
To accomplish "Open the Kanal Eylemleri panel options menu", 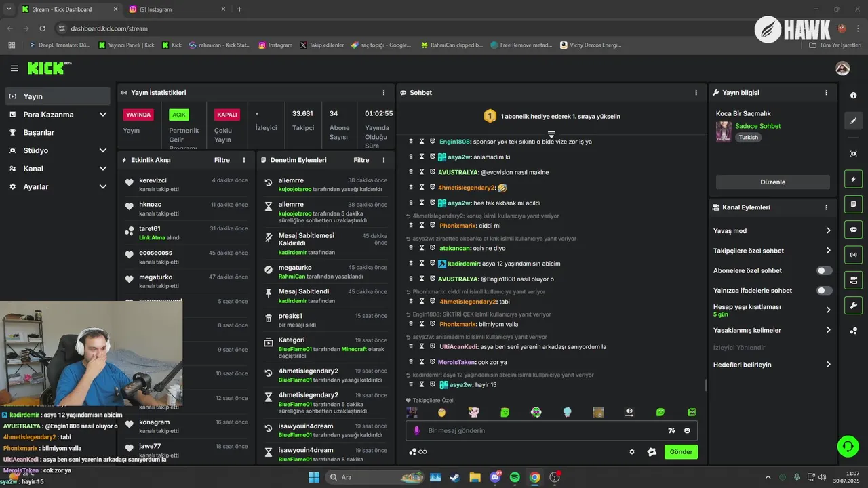I will click(826, 207).
